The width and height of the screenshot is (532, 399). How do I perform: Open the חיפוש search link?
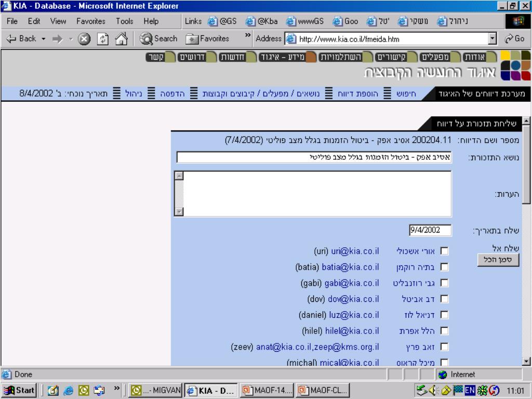click(x=406, y=94)
